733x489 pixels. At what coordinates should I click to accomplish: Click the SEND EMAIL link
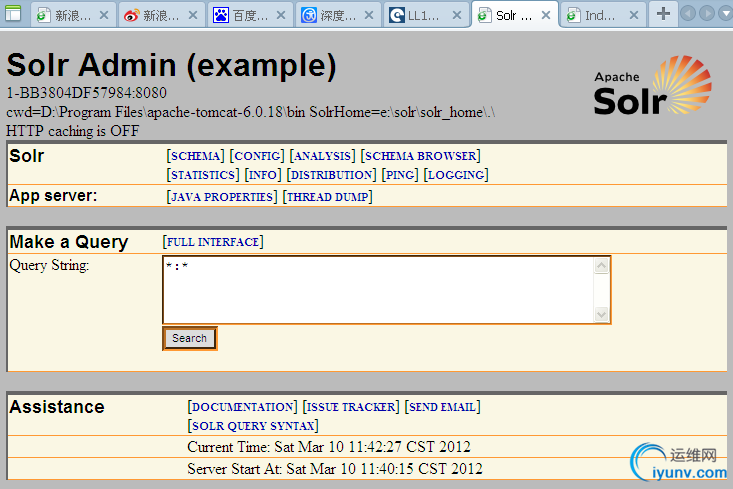click(442, 407)
